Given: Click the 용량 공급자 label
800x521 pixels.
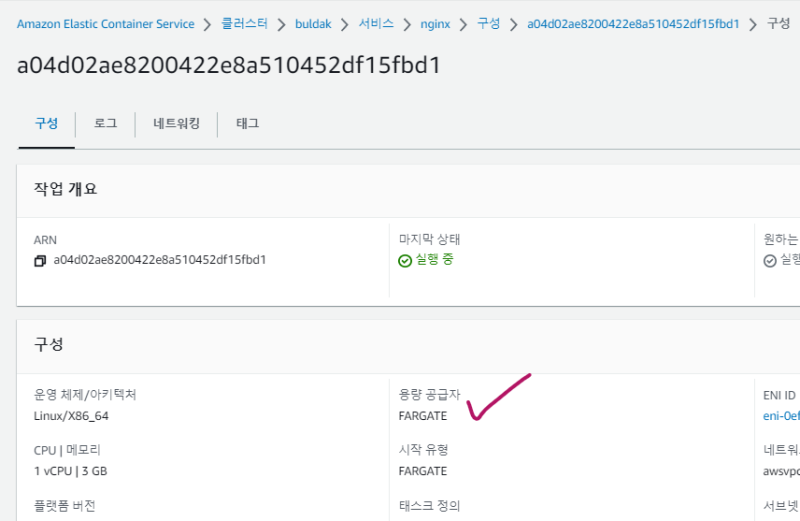Looking at the screenshot, I should (430, 394).
